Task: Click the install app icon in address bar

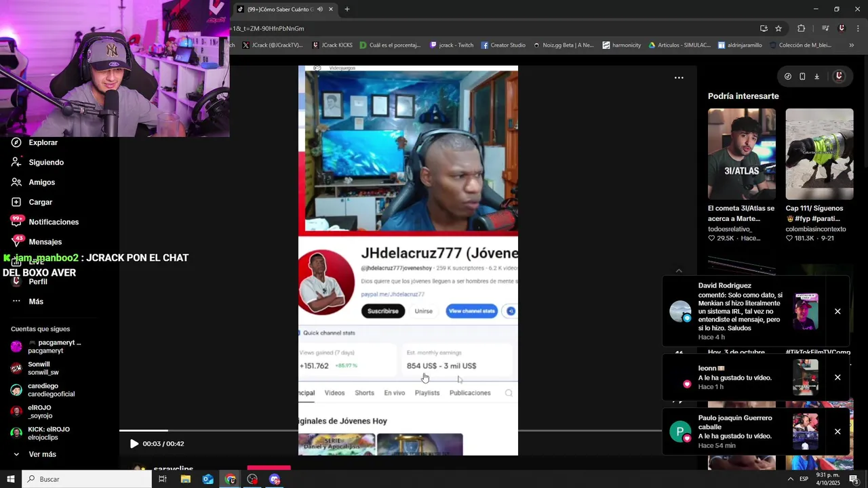Action: click(764, 28)
